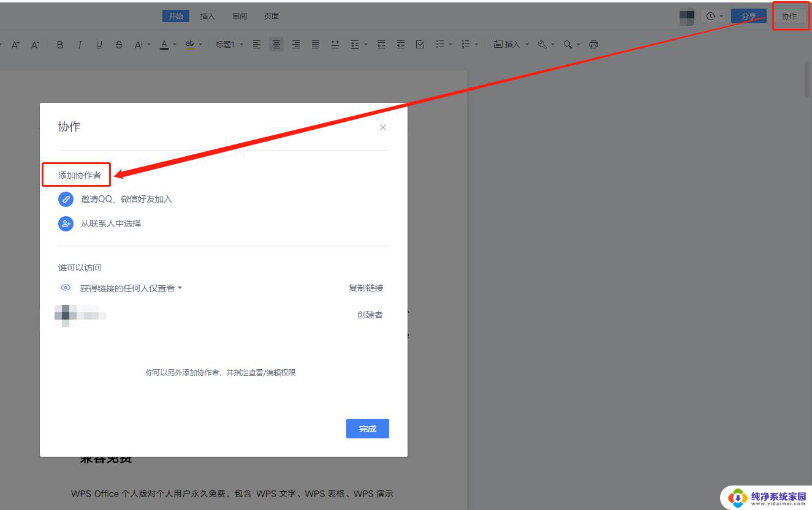Expand the numbered list dropdown arrow
The width and height of the screenshot is (812, 510).
pos(476,45)
